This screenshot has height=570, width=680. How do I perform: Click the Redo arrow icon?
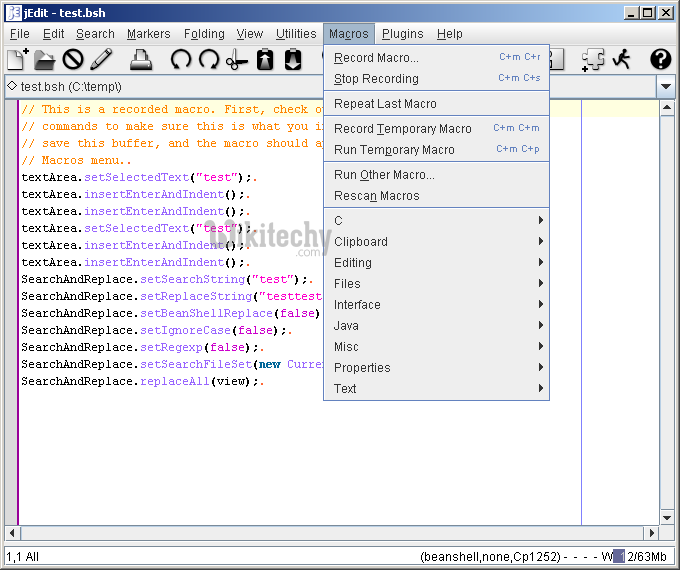209,59
